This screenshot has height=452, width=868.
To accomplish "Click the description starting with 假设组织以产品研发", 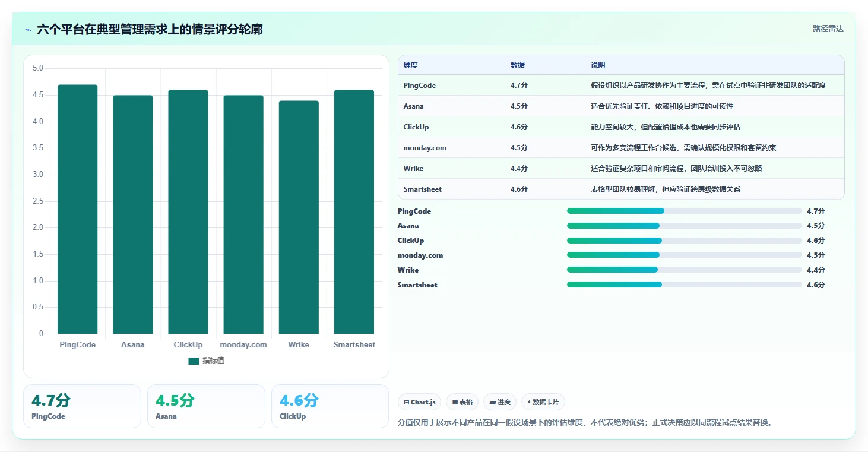I will 708,86.
